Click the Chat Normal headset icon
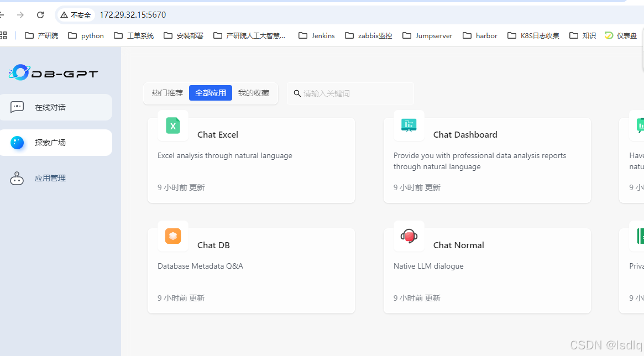This screenshot has height=356, width=644. click(x=409, y=236)
